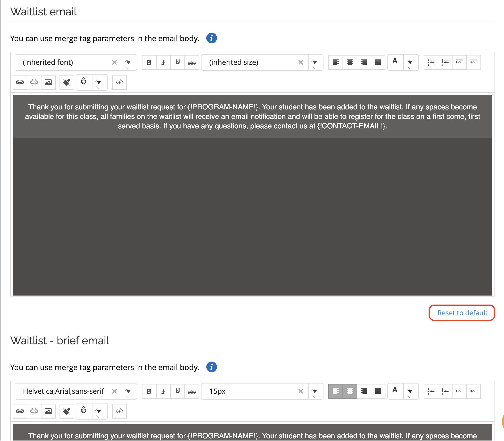Insert image in Waitlist email editor
Screen dimensions: 504x441
[x=48, y=82]
